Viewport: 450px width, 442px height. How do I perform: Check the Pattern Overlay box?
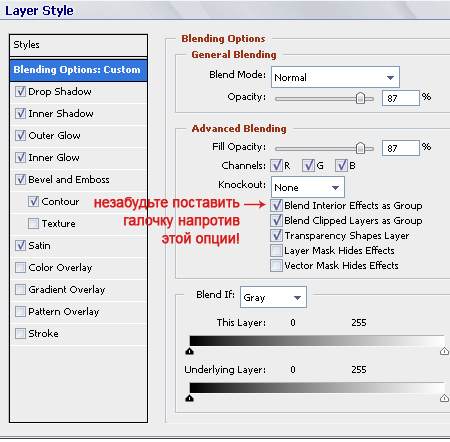tap(20, 311)
